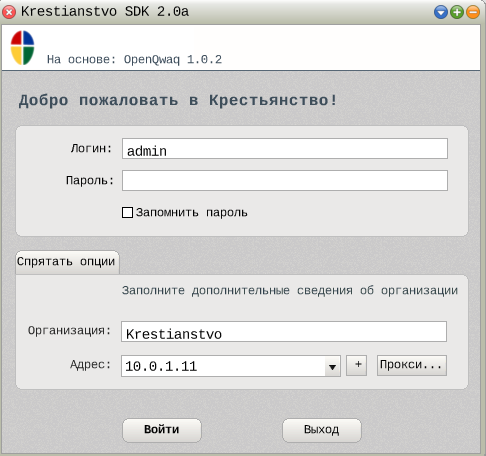
Task: Click the Адрес: label
Action: click(90, 365)
